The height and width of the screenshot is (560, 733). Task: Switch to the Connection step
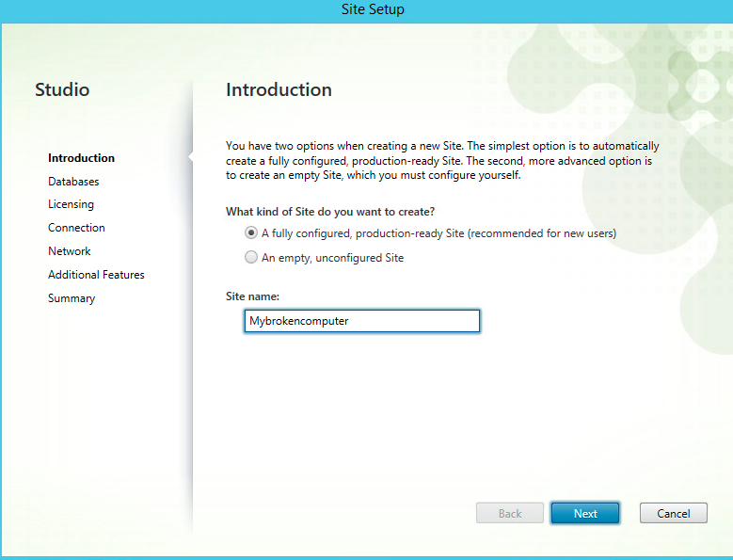[x=76, y=228]
